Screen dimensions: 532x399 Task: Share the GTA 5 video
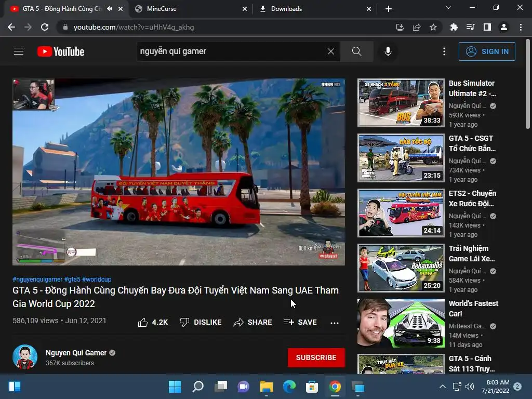[253, 322]
